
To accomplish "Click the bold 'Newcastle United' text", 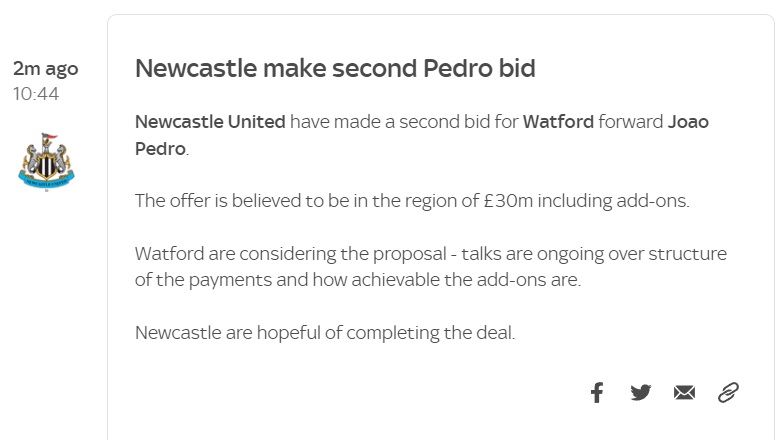I will 210,122.
